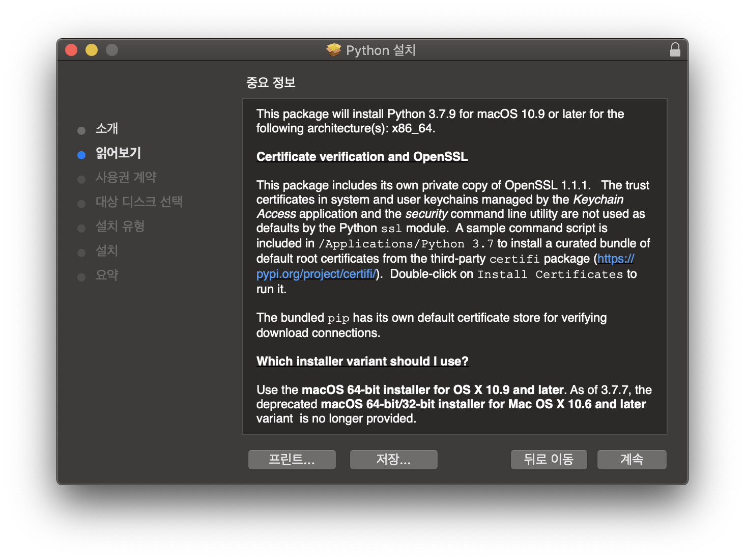745x560 pixels.
Task: Click the '/Applications/Python 3.7' path text
Action: pos(406,244)
